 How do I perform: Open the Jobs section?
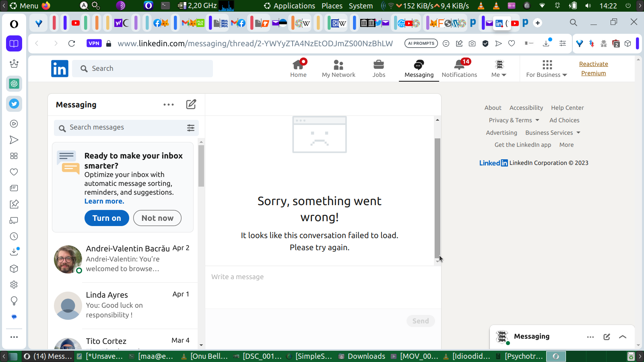click(x=379, y=68)
